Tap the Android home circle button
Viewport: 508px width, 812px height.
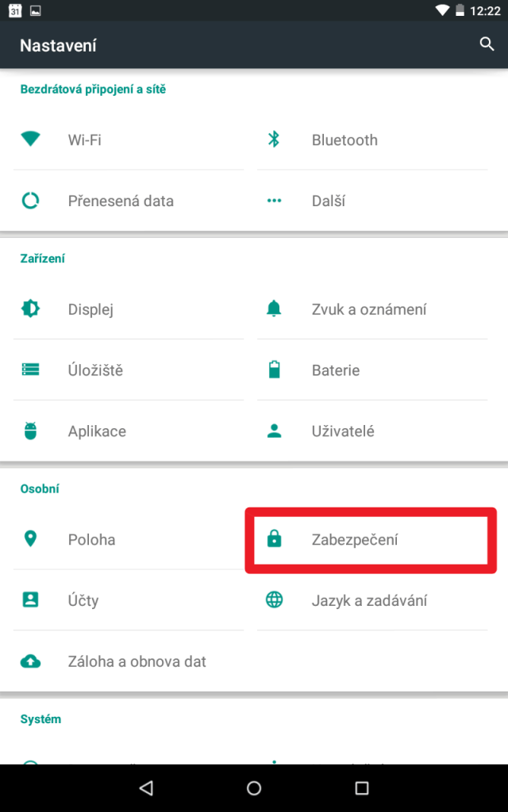coord(254,788)
